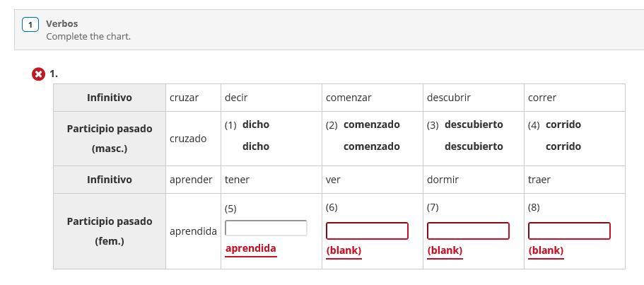Click the '(blank)' label under dormir
The image size is (644, 285).
[x=445, y=250]
